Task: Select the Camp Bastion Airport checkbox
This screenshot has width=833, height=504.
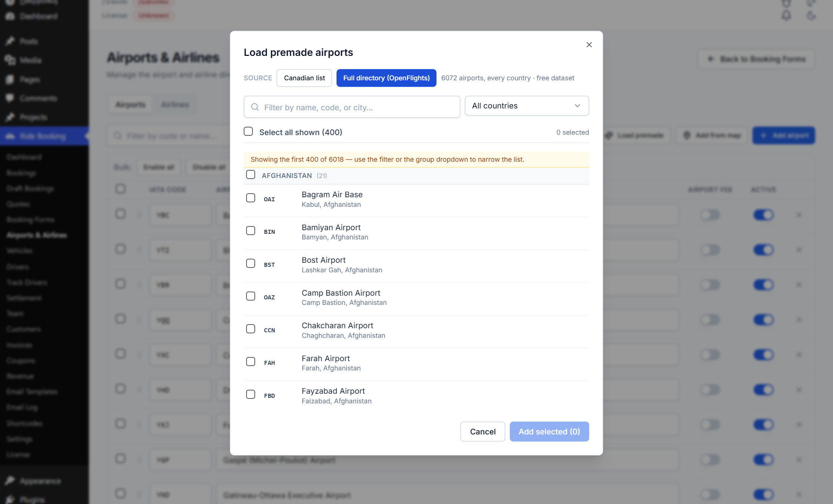Action: tap(251, 296)
